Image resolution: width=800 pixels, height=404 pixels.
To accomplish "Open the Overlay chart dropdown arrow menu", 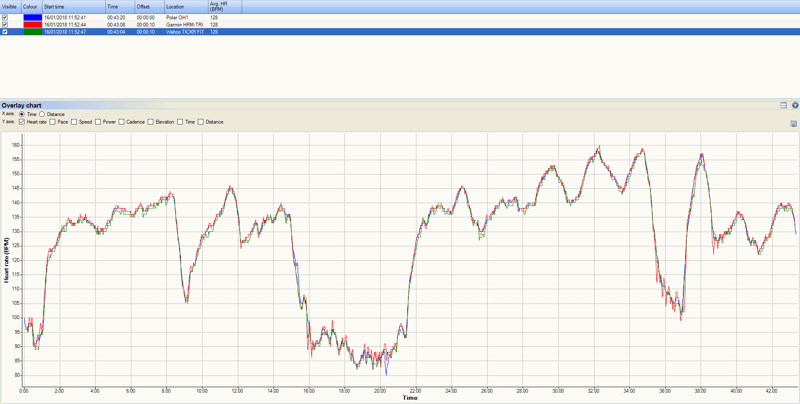I will [x=795, y=105].
